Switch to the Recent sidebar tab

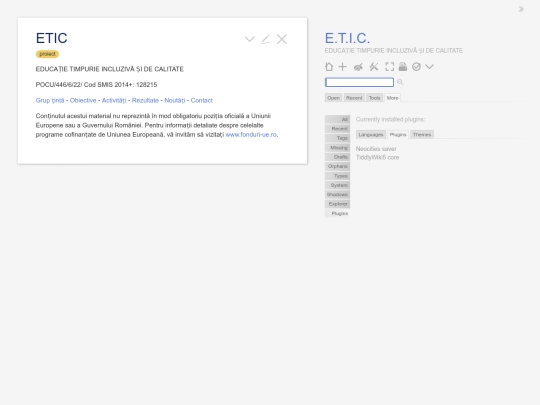pyautogui.click(x=354, y=98)
